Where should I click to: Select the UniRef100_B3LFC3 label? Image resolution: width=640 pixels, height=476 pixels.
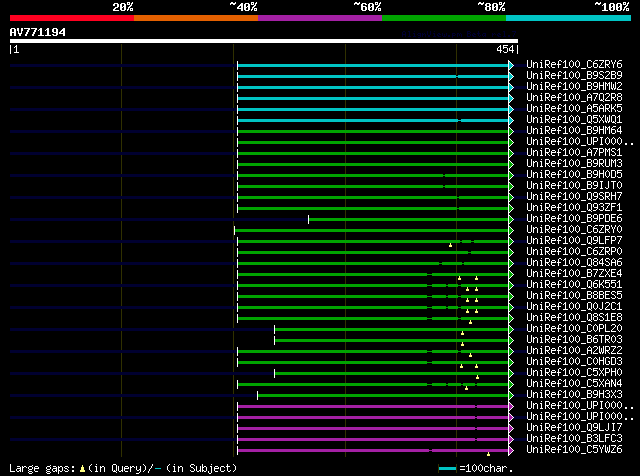[574, 439]
